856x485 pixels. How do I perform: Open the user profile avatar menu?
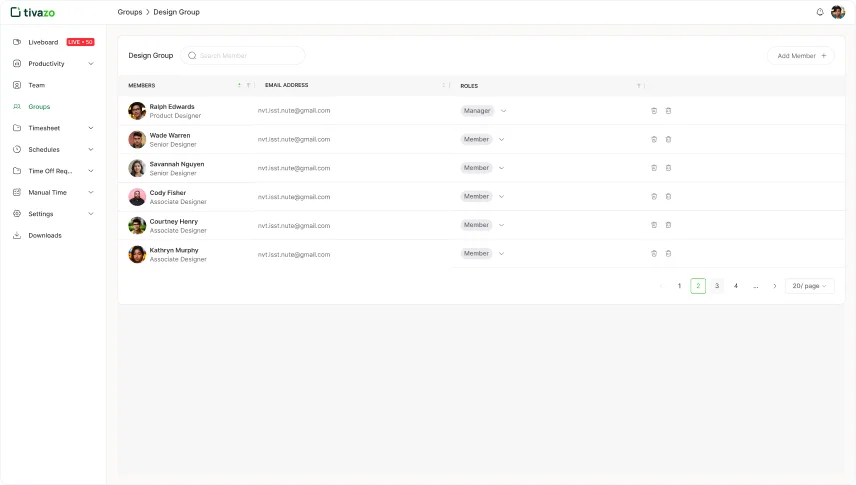click(x=838, y=12)
